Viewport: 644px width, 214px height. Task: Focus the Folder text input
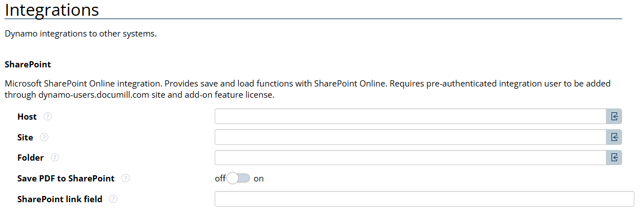tap(410, 157)
